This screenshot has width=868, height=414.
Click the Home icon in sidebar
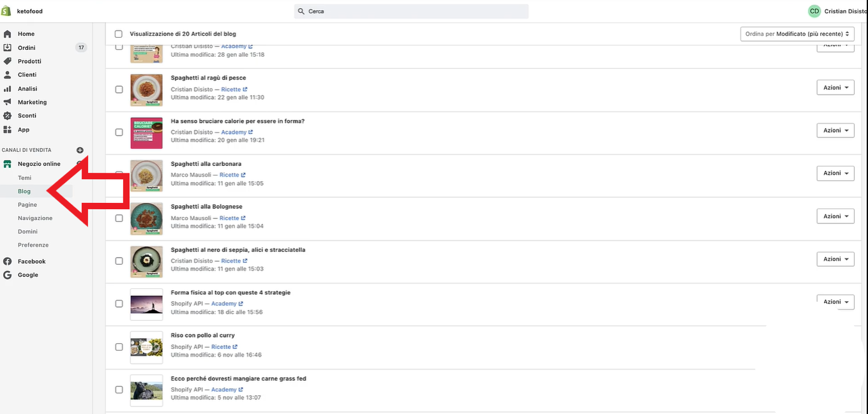8,34
